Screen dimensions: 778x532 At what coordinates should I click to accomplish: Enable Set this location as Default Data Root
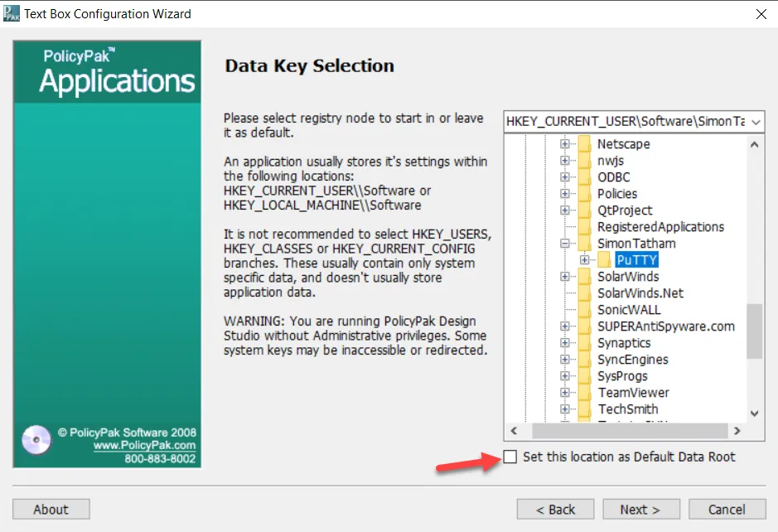click(510, 457)
